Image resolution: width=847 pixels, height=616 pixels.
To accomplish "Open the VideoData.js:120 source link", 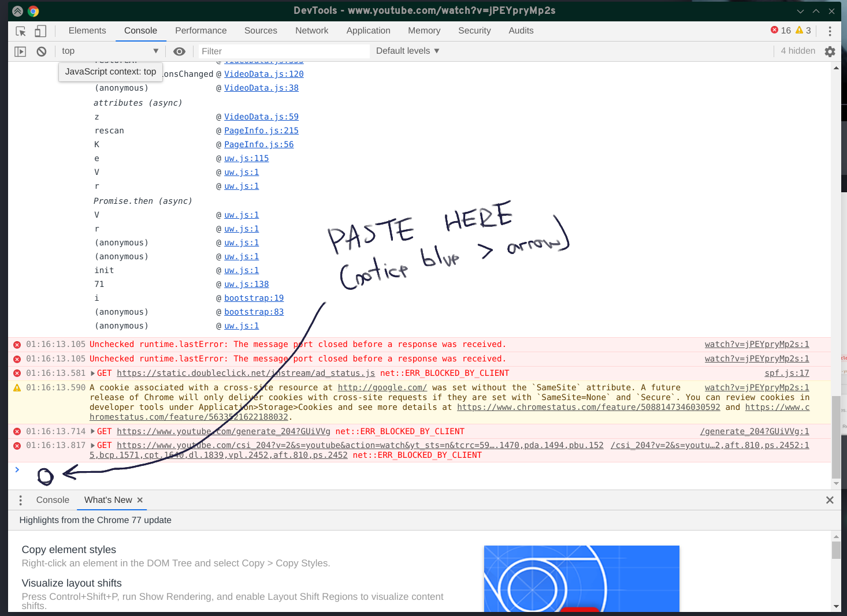I will coord(264,74).
